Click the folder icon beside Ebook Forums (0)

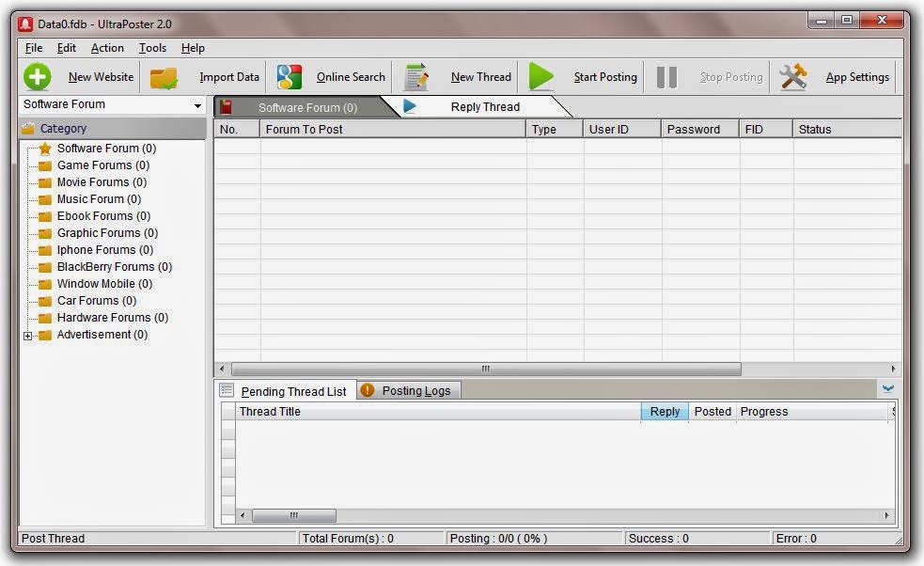click(x=45, y=216)
